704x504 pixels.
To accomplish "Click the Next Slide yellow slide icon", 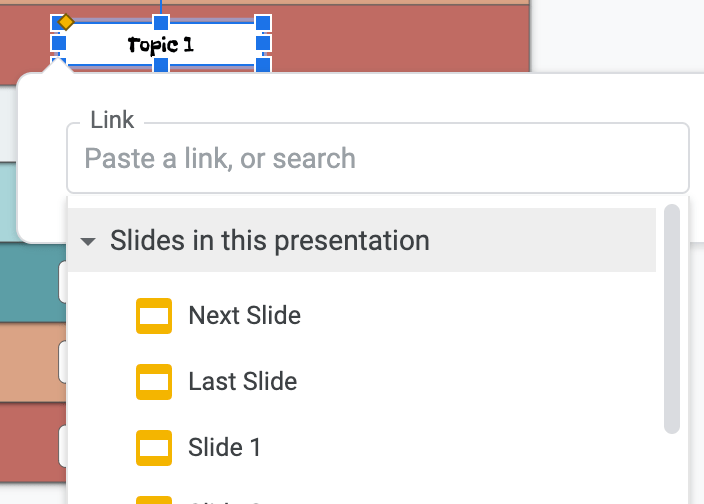I will pos(154,316).
